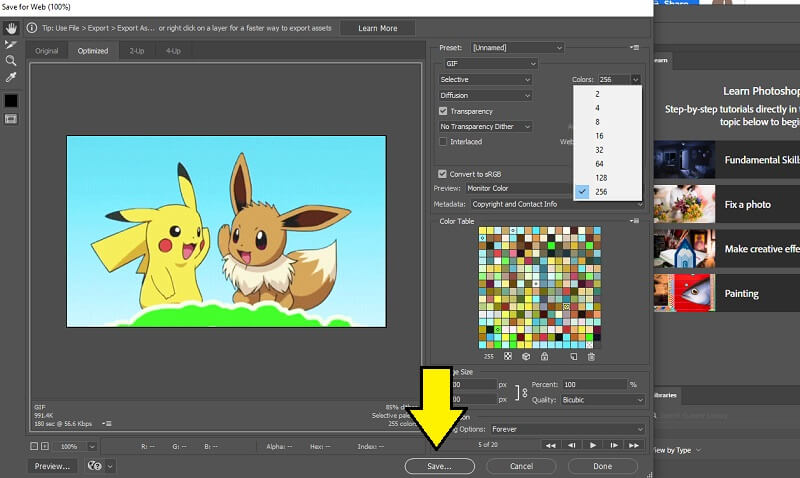Open the Preset dropdown
Image resolution: width=800 pixels, height=478 pixels.
pos(517,47)
